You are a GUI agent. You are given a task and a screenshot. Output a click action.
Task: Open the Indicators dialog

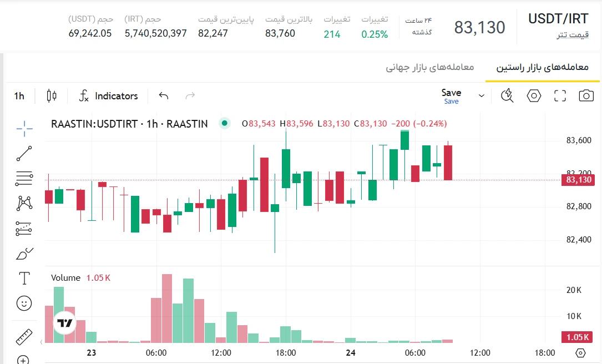108,95
